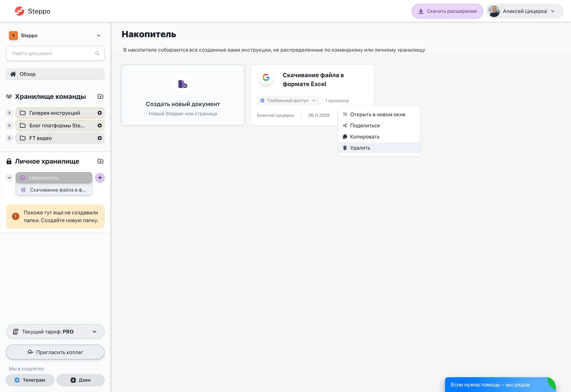Expand the FT видео folder chevron

9,138
